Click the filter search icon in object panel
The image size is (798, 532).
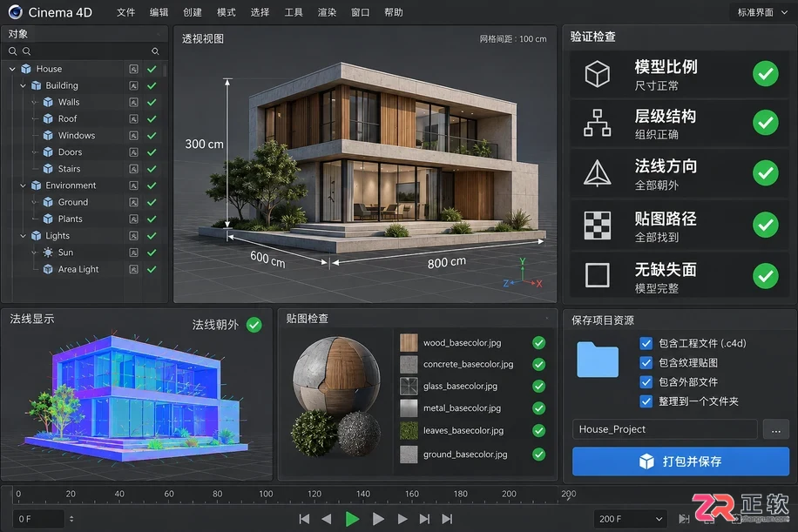pos(155,51)
